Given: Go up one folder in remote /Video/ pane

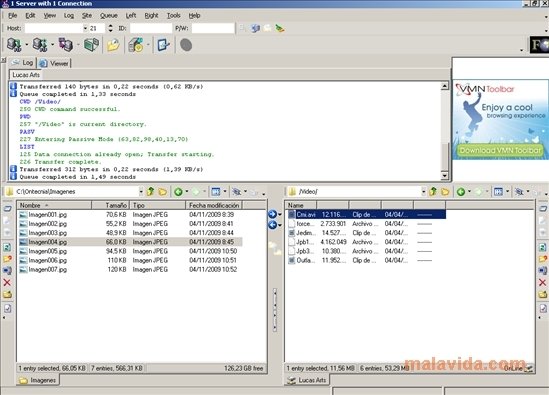Looking at the screenshot, I should 433,192.
